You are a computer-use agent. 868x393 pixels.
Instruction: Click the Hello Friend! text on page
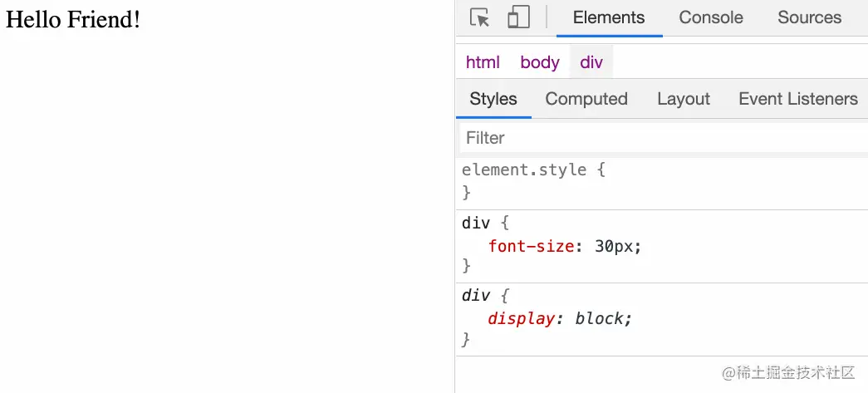pyautogui.click(x=72, y=20)
